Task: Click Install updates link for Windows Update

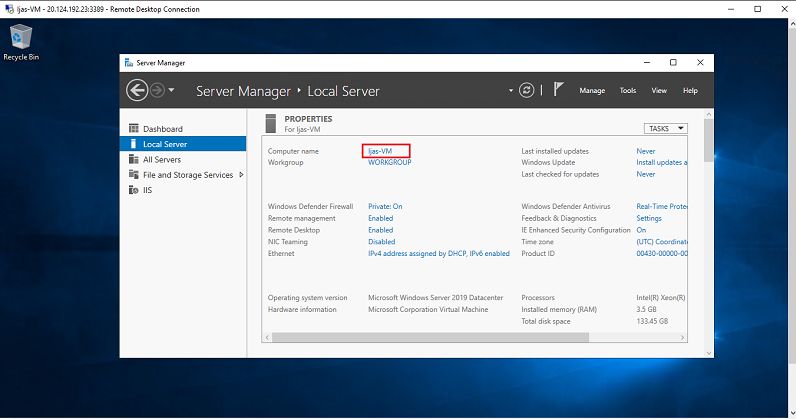Action: point(661,163)
